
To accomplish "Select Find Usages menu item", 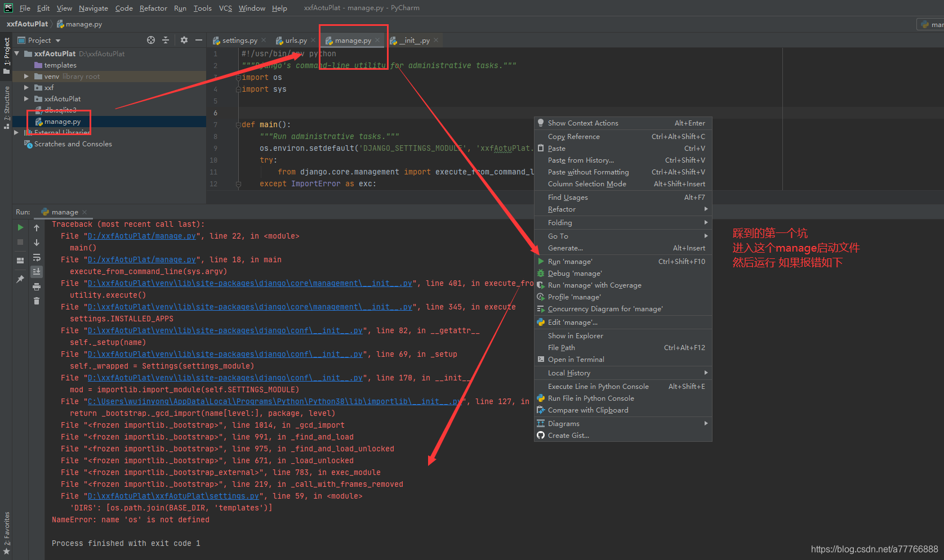I will (x=623, y=198).
